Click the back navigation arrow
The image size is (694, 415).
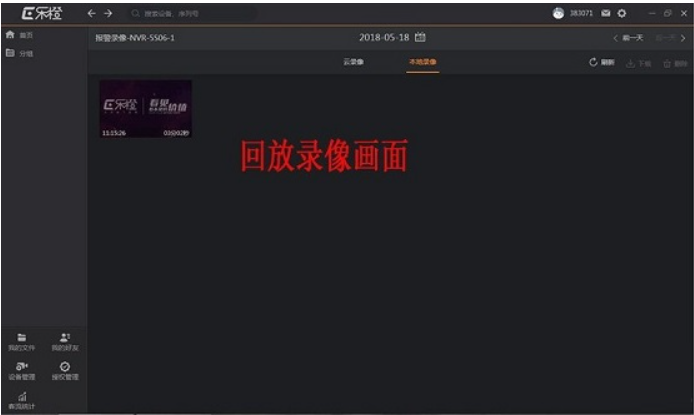[92, 13]
